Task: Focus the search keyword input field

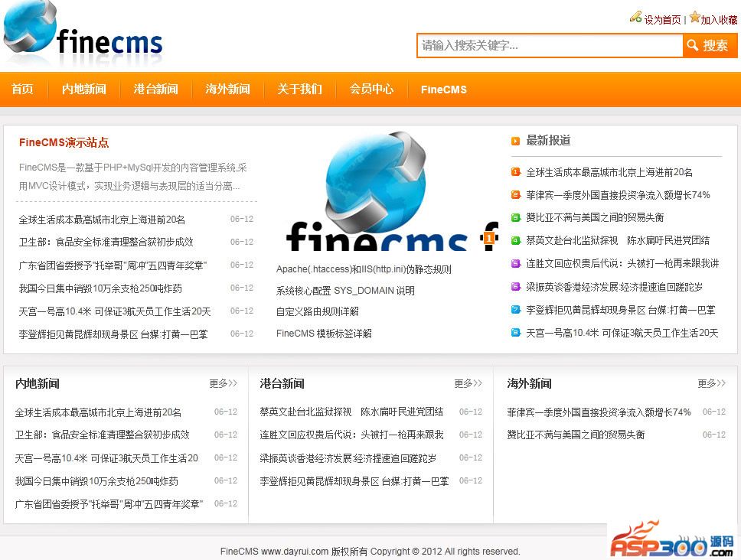Action: pos(550,45)
